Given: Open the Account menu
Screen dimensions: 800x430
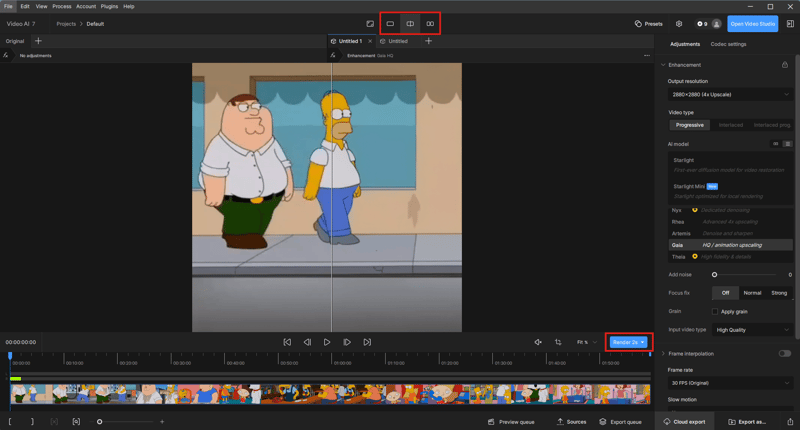Looking at the screenshot, I should click(86, 6).
